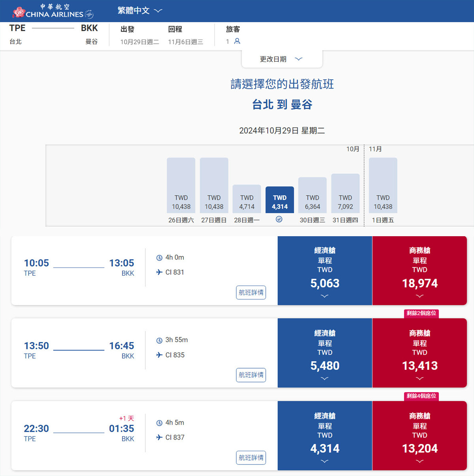Image resolution: width=474 pixels, height=476 pixels.
Task: Click the passenger person icon
Action: pyautogui.click(x=237, y=41)
